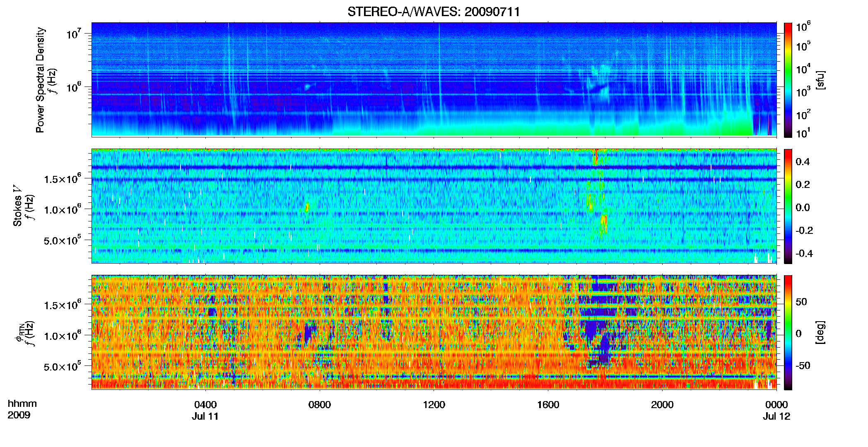Click the STEREO-A/WAVES: 20090711 plot title
This screenshot has height=447, width=868.
pos(434,12)
